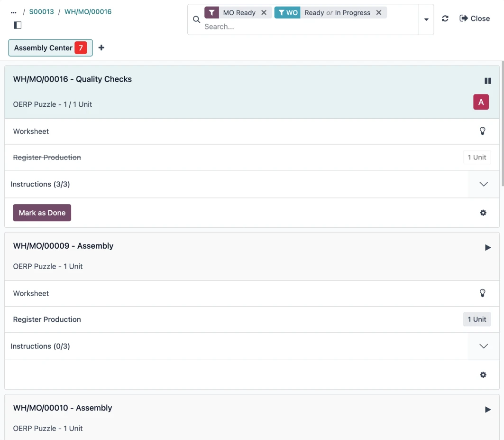Remove the MO Ready filter
Viewport: 504px width, 440px height.
pos(264,12)
